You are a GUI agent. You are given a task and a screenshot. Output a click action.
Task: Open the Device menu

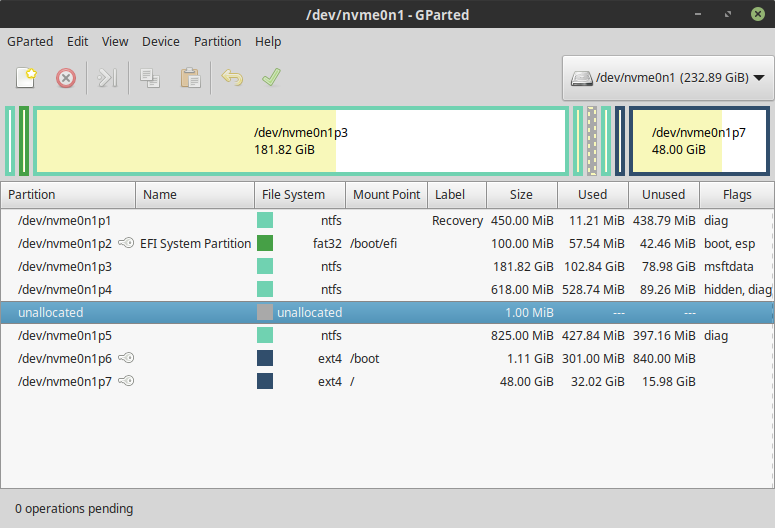pyautogui.click(x=161, y=42)
